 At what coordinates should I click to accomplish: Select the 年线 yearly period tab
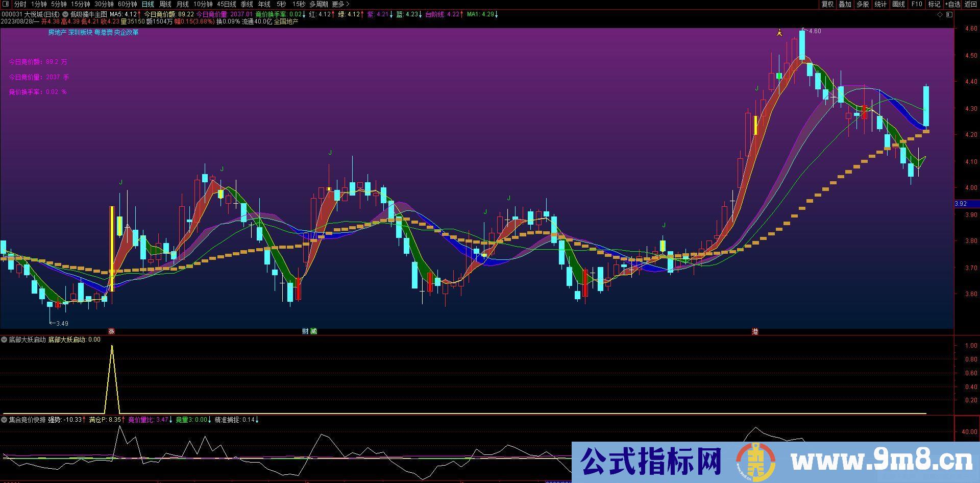pyautogui.click(x=264, y=4)
